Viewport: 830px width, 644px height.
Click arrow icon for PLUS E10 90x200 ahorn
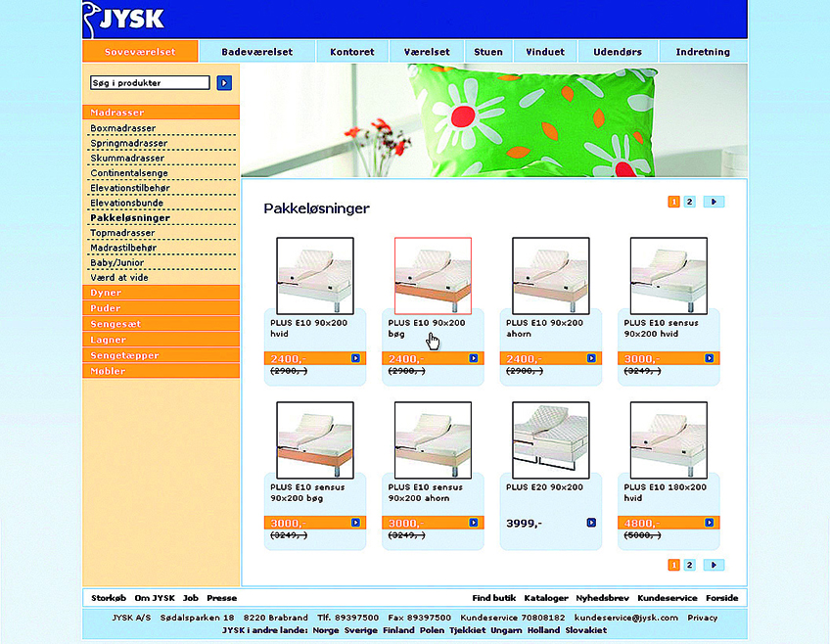591,358
